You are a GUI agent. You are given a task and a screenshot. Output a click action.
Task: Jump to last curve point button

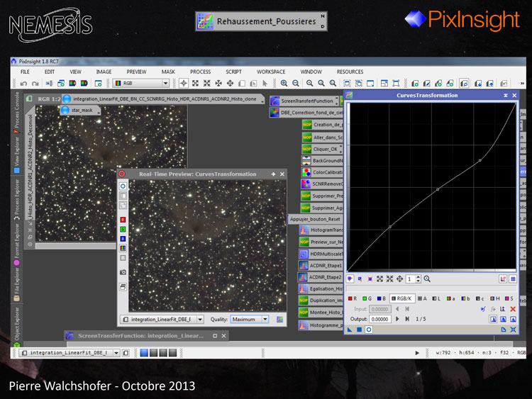pyautogui.click(x=407, y=319)
